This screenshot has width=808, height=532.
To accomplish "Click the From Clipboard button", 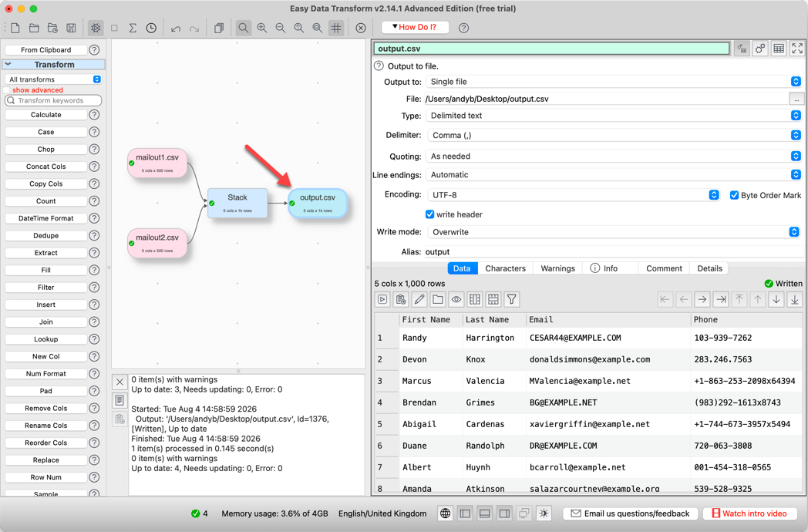I will (x=45, y=50).
